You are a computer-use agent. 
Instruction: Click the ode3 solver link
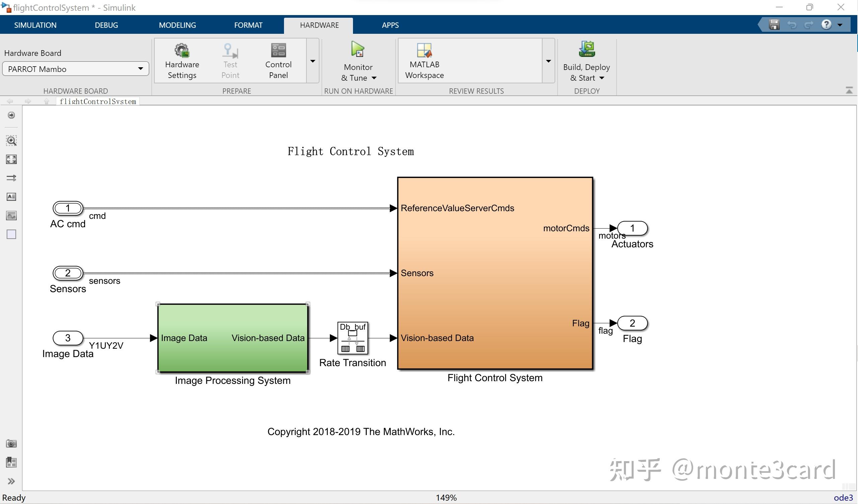pyautogui.click(x=843, y=498)
